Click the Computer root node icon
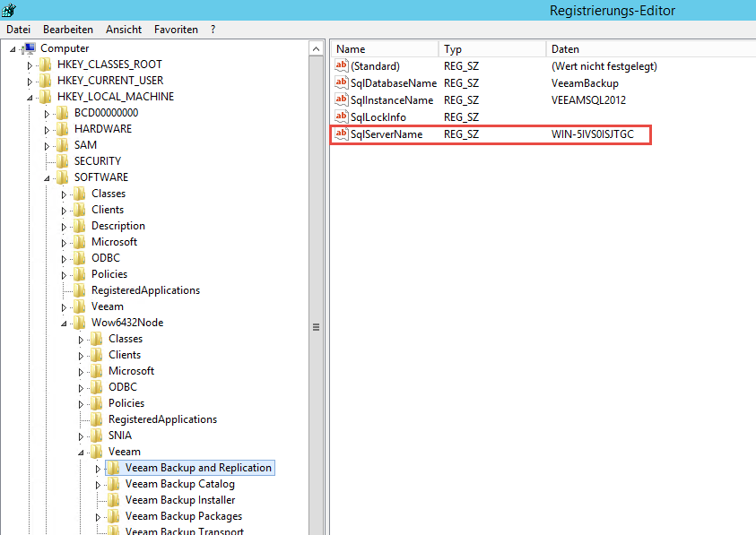756x535 pixels. [x=29, y=48]
